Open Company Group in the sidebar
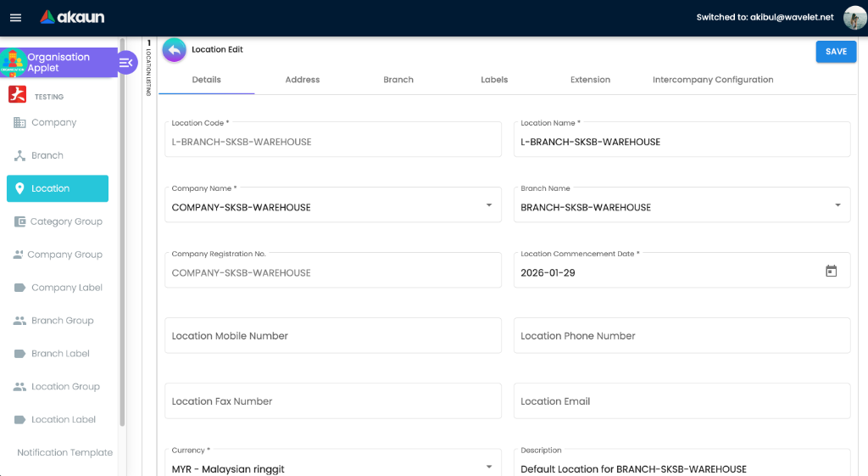The width and height of the screenshot is (868, 476). click(58, 255)
